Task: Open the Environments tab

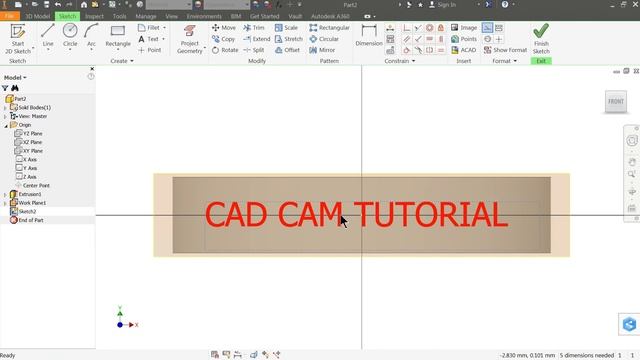Action: click(204, 16)
